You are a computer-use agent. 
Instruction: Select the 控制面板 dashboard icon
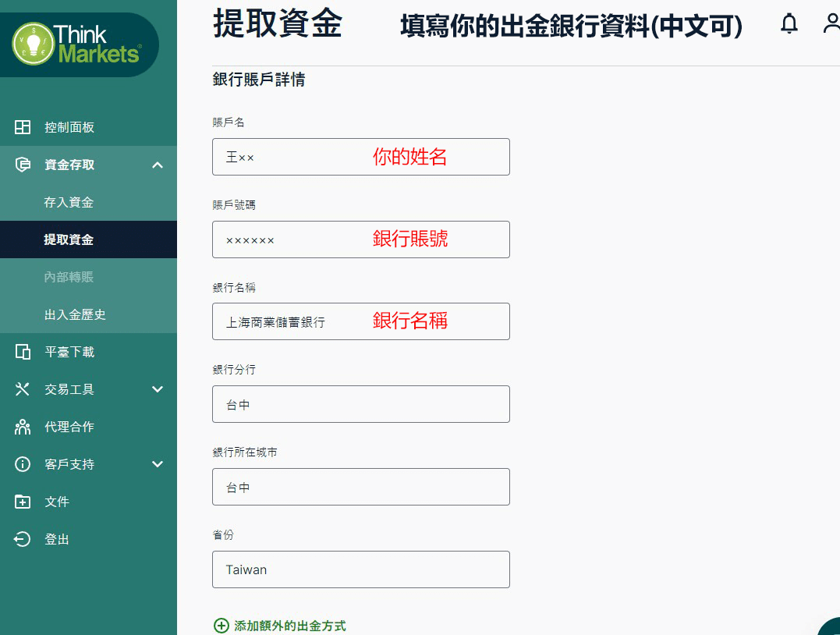pyautogui.click(x=23, y=127)
